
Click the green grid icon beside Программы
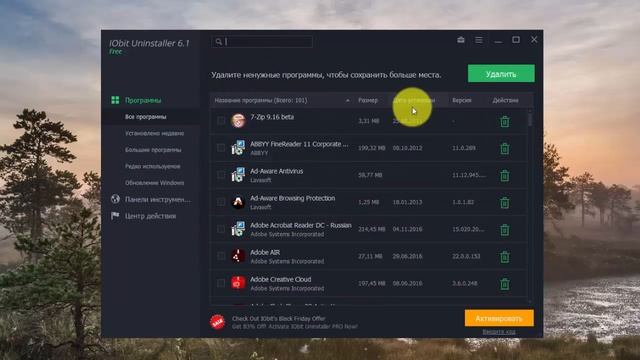[x=116, y=100]
